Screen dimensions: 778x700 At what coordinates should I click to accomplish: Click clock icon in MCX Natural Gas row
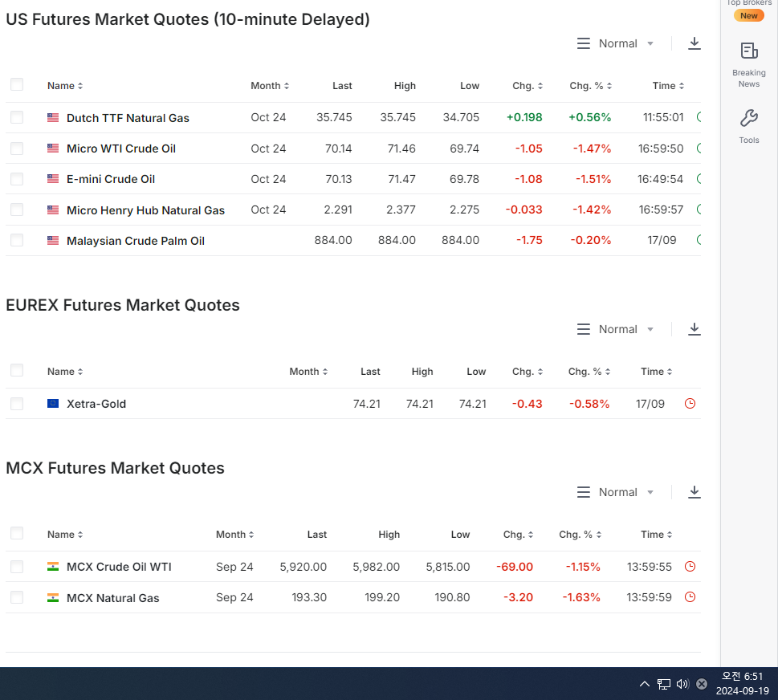tap(690, 596)
